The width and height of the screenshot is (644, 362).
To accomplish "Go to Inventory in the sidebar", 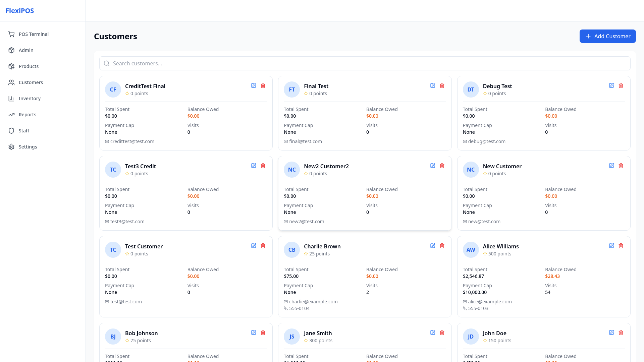I will pos(30,99).
